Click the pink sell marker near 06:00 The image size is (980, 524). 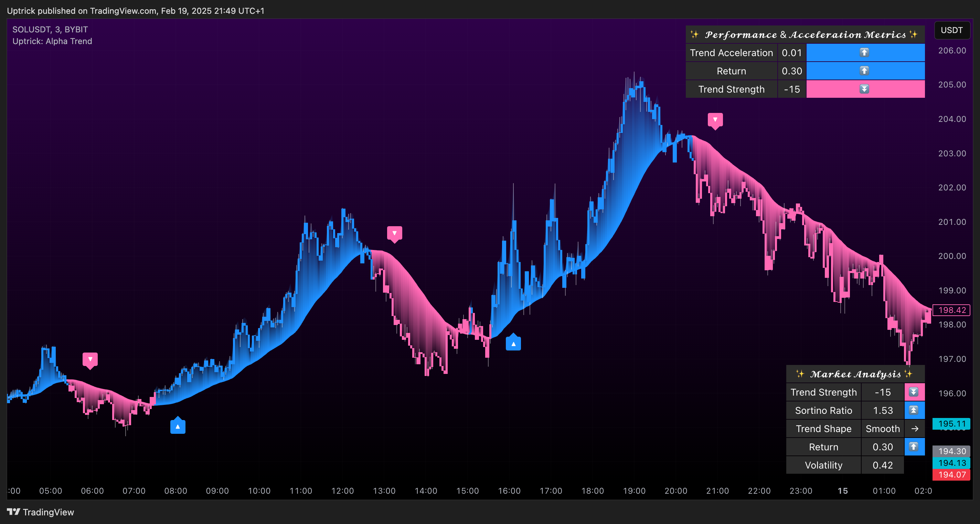pos(90,360)
